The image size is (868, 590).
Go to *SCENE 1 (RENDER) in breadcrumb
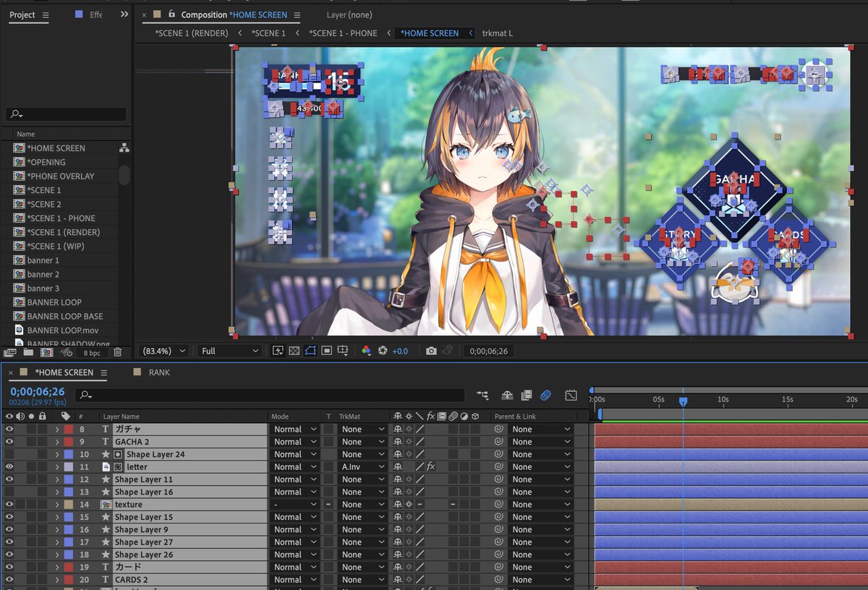[x=192, y=33]
